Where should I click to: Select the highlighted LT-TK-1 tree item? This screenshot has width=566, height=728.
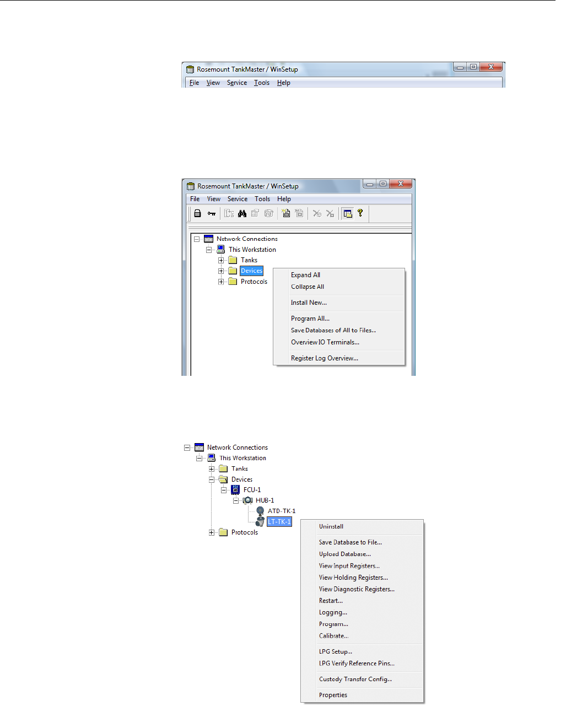tap(279, 521)
